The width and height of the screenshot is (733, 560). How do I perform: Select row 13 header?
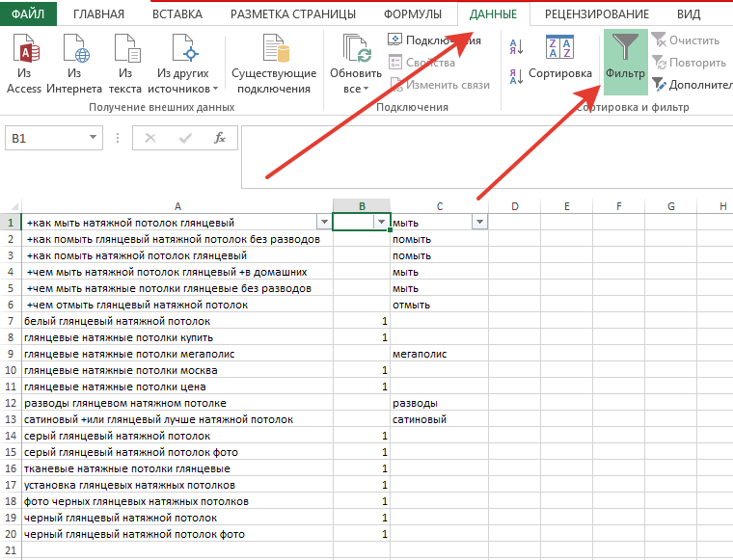pyautogui.click(x=11, y=419)
